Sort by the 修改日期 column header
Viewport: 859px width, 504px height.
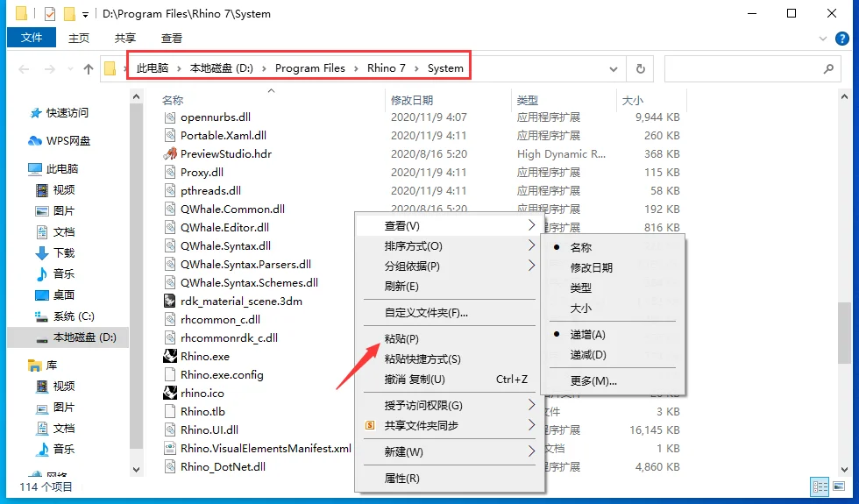click(x=412, y=100)
